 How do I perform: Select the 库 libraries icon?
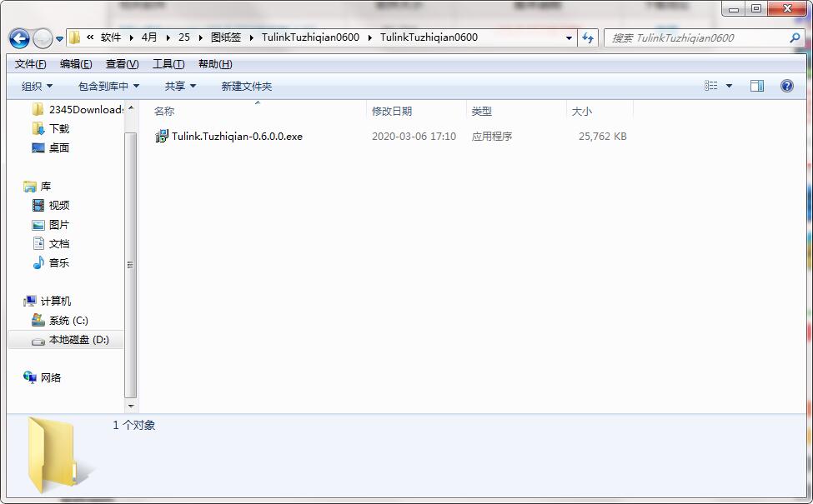coord(29,187)
